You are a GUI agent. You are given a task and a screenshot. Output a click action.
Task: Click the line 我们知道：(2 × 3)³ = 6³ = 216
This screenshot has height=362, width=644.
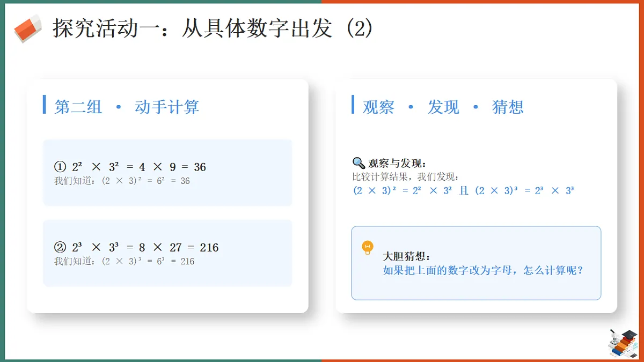pos(125,261)
